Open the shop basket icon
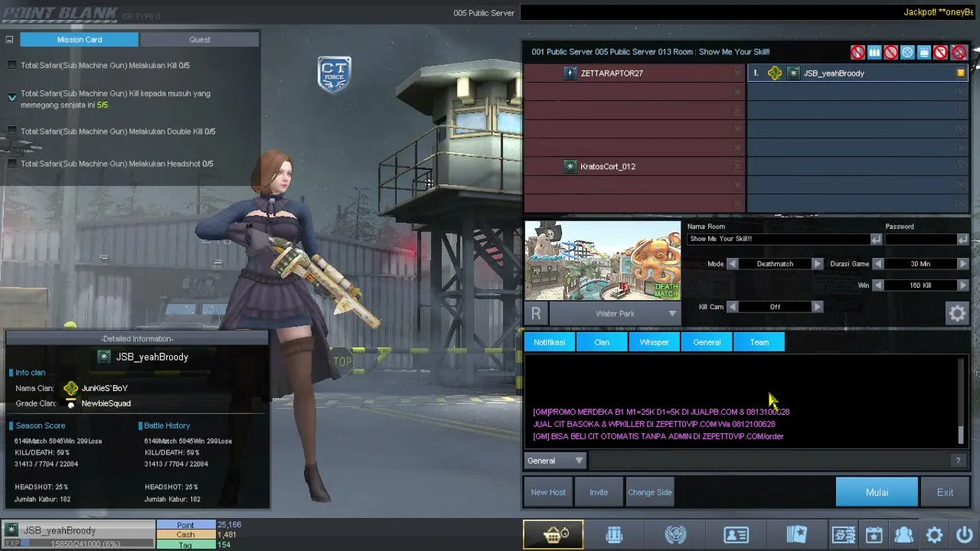 coord(553,535)
